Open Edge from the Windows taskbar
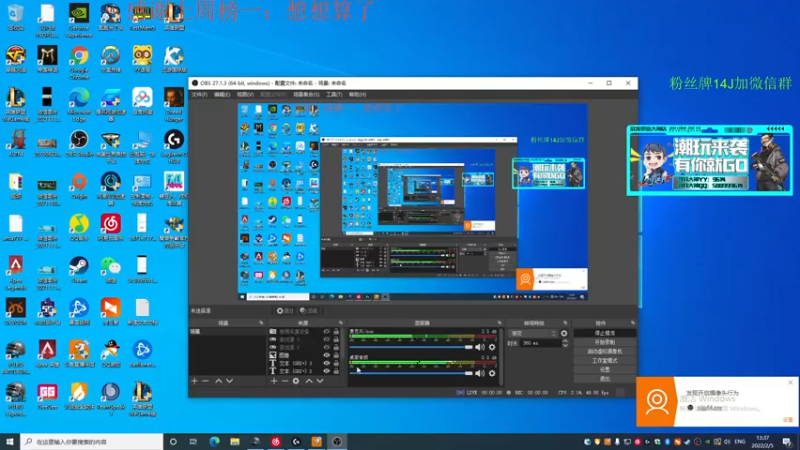The width and height of the screenshot is (800, 450). pos(214,441)
